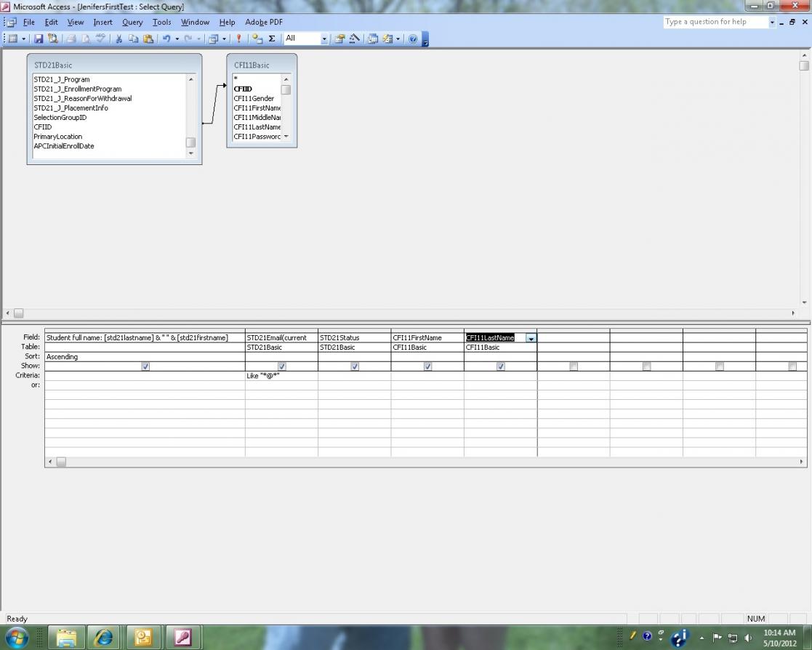The height and width of the screenshot is (650, 812).
Task: Click the Redo arrow icon
Action: (x=188, y=39)
